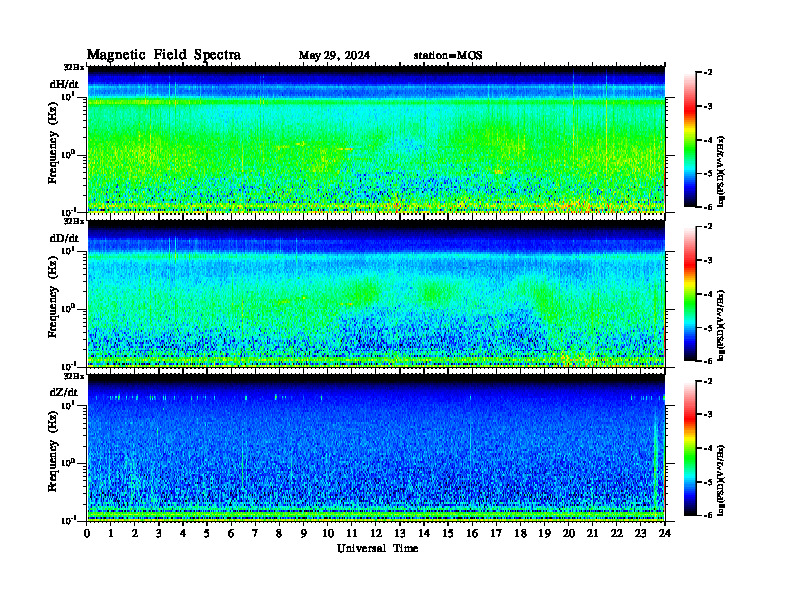This screenshot has height=612, width=792.
Task: Click the 10^0 frequency tick of dH/dt panel
Action: point(68,154)
